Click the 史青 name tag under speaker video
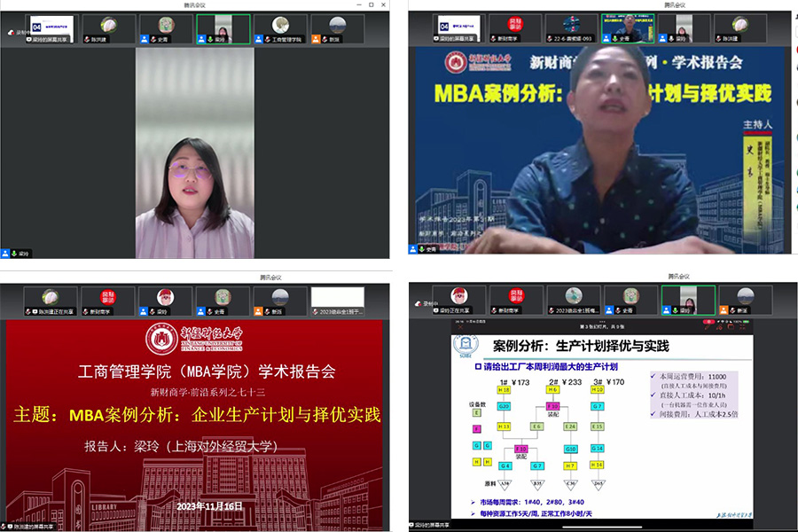The height and width of the screenshot is (532, 798). pos(429,250)
